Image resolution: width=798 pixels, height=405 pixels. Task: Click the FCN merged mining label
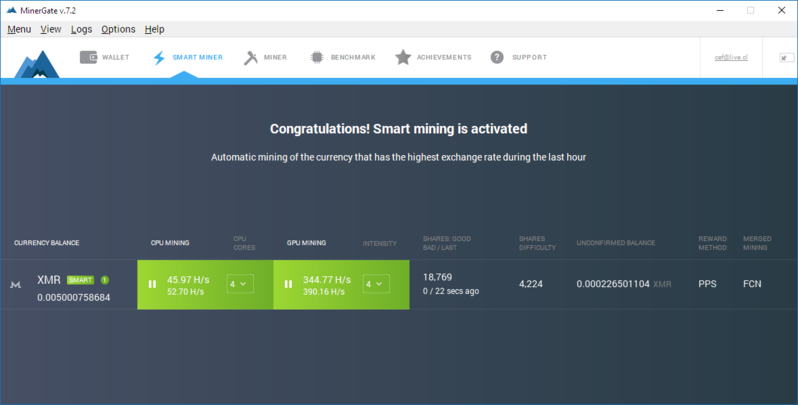coord(752,284)
